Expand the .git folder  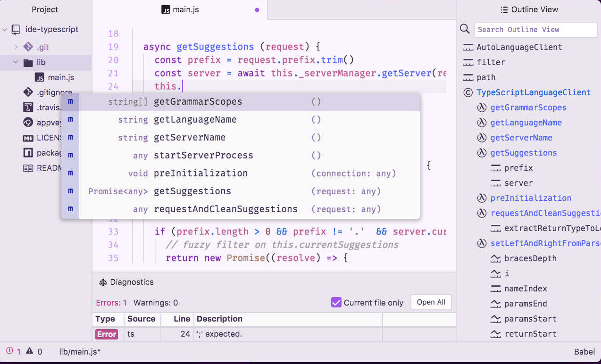click(16, 47)
